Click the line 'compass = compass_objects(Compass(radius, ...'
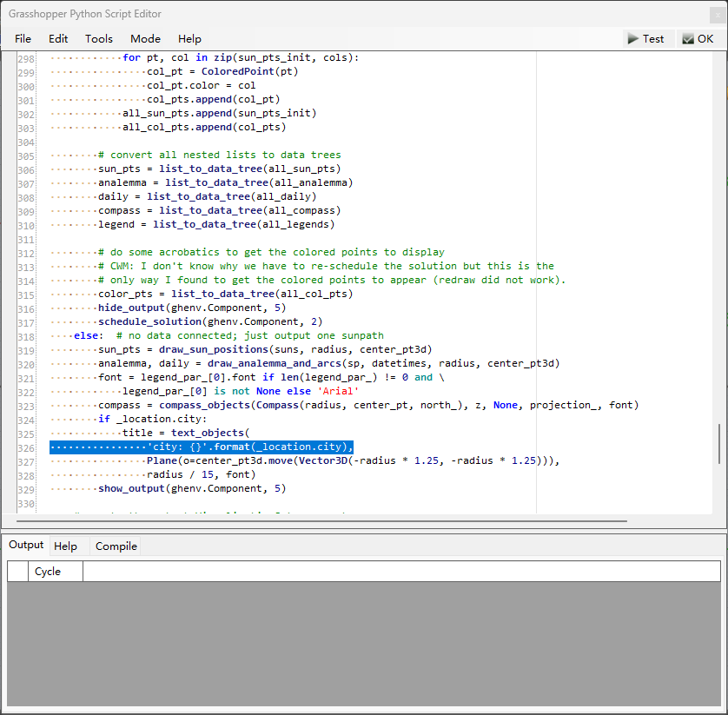Image resolution: width=728 pixels, height=715 pixels. click(368, 406)
